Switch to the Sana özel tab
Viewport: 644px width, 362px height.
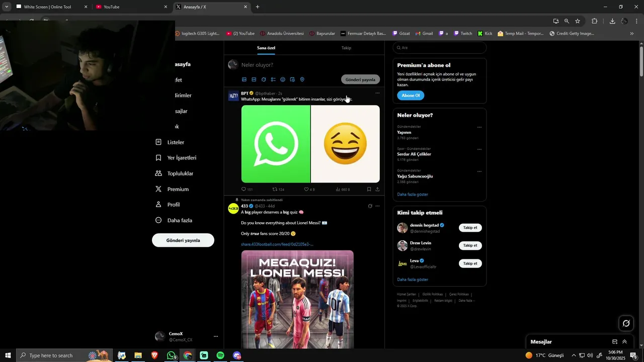tap(266, 48)
